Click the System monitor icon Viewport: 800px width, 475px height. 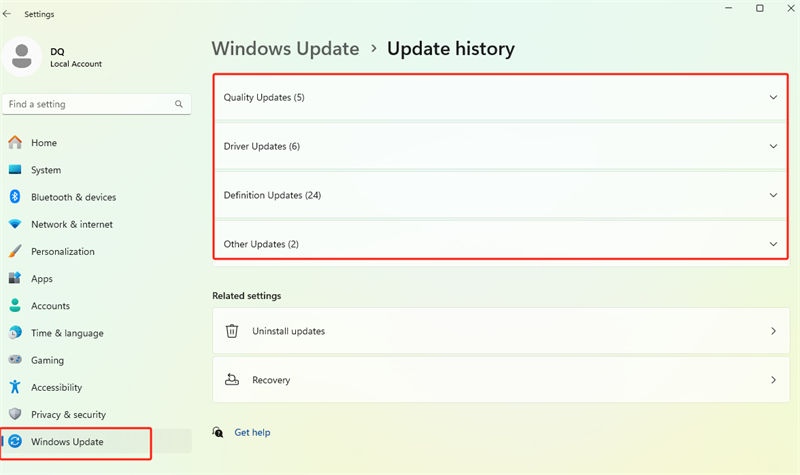point(15,169)
